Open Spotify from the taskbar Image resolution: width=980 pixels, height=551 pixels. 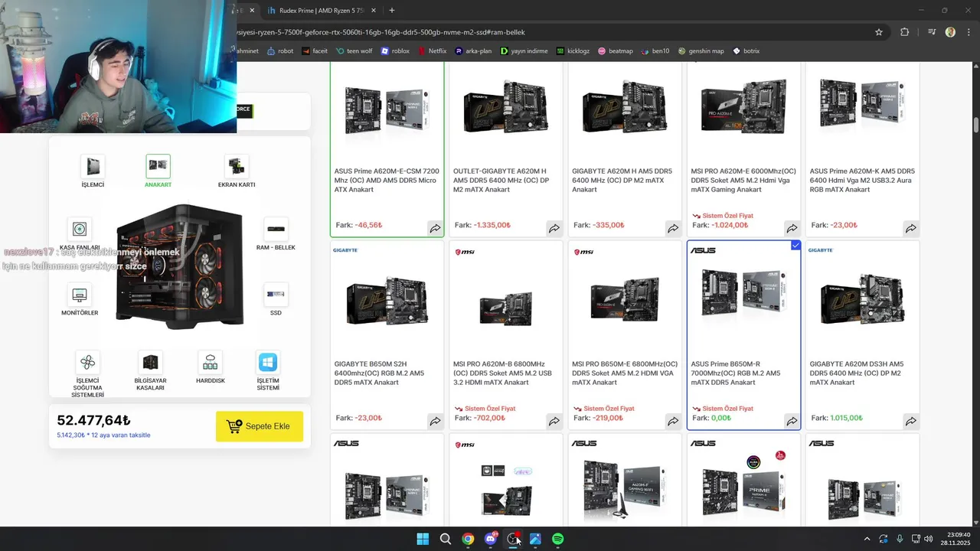pos(558,539)
